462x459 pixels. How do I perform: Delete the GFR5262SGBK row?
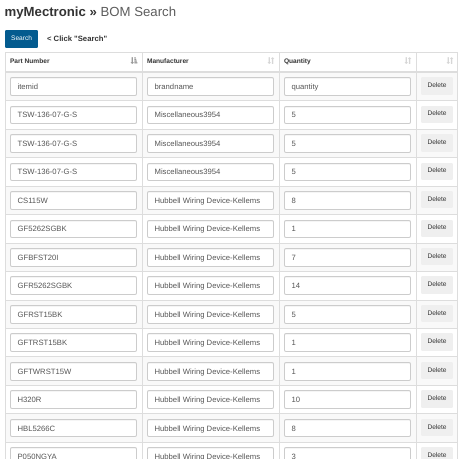437,285
